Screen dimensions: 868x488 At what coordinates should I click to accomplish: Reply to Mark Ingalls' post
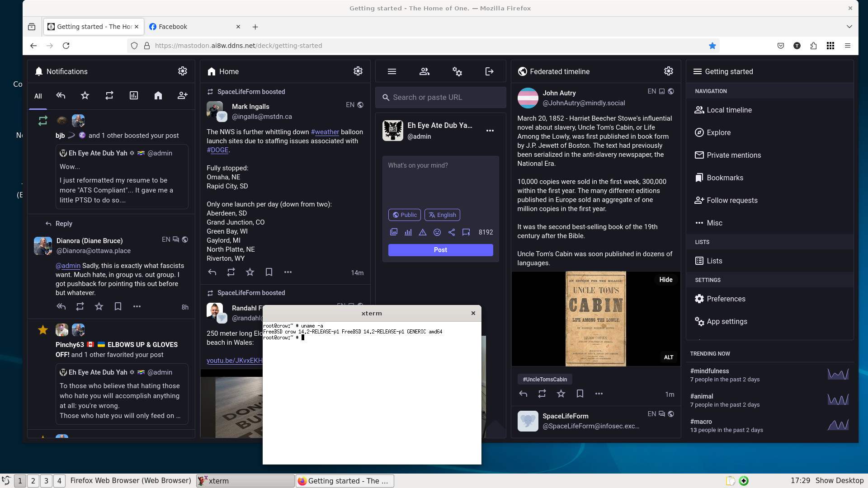[x=212, y=272]
